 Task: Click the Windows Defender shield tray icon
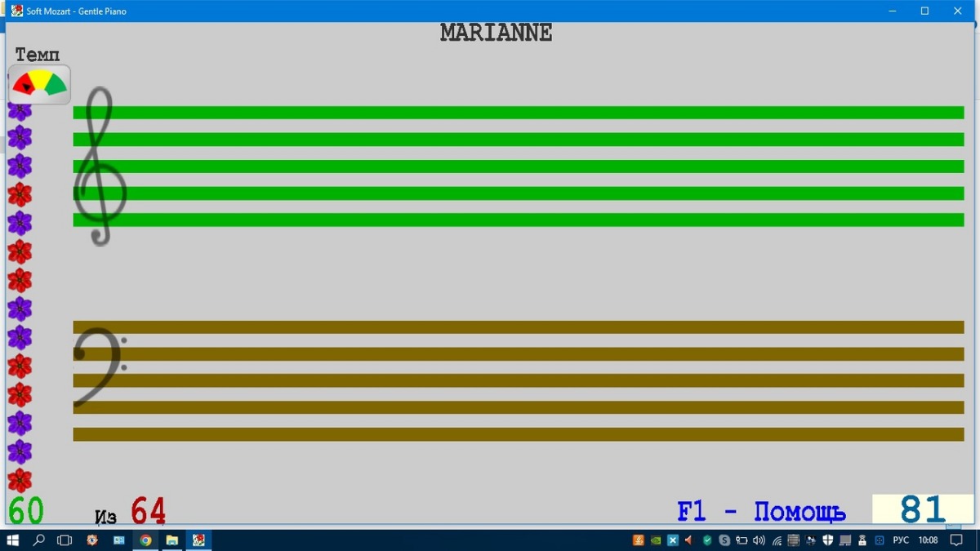point(827,540)
